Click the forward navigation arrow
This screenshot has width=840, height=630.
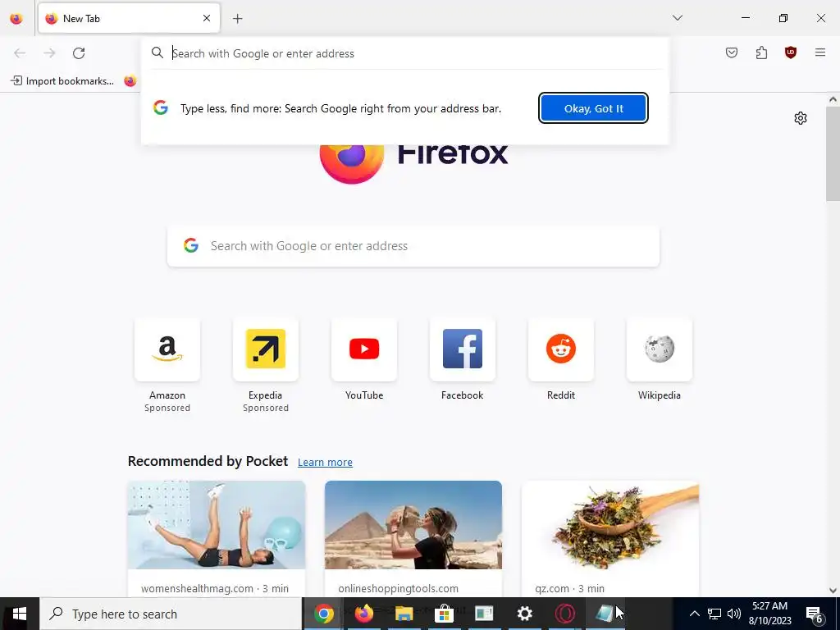click(49, 53)
